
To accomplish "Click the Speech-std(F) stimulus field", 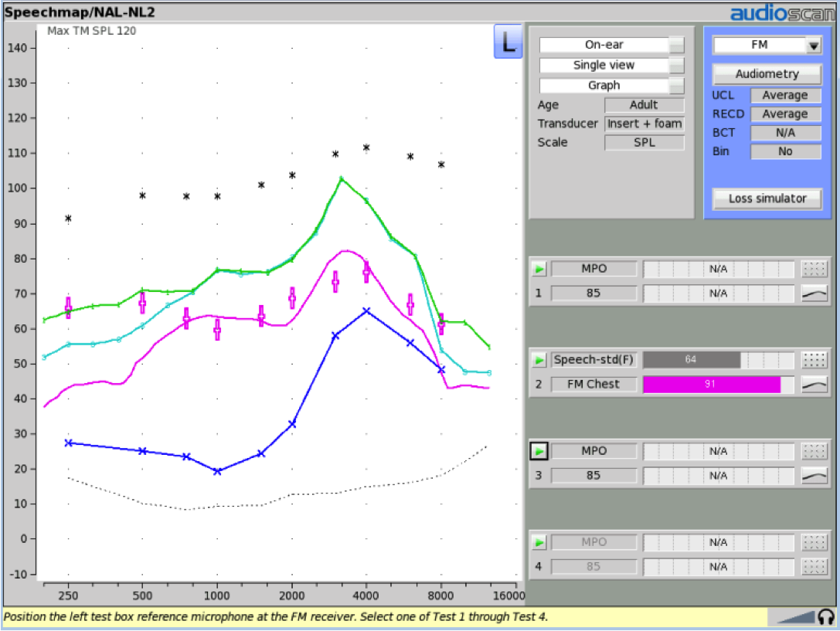I will (x=593, y=360).
